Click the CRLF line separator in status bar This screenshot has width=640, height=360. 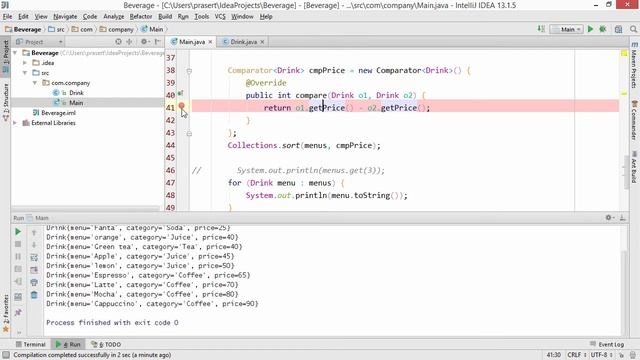[576, 355]
